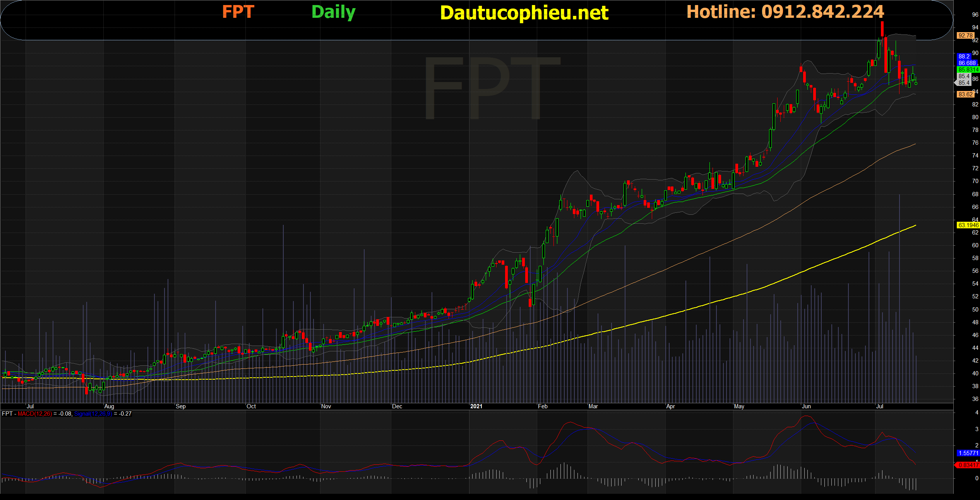Click the orange FPT ticker title

pyautogui.click(x=238, y=12)
